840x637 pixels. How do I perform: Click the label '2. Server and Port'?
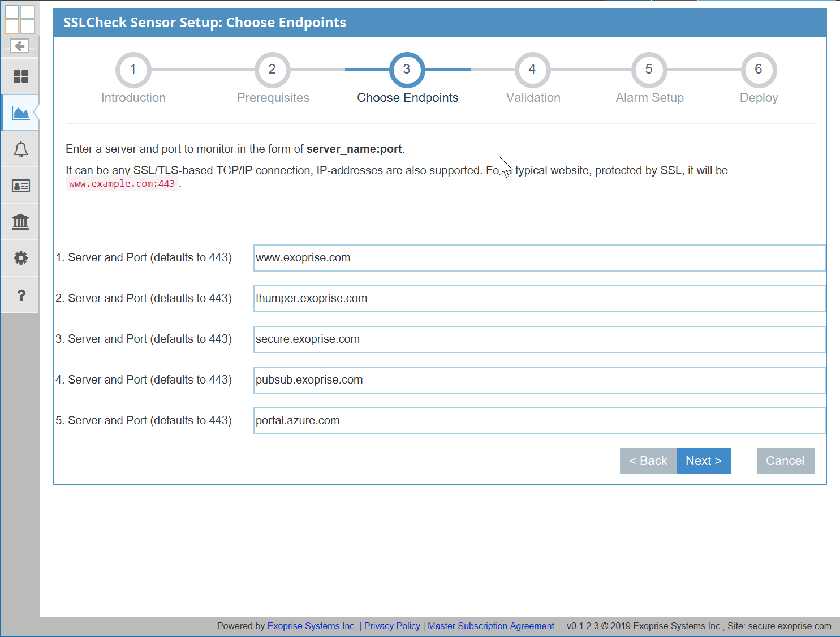144,298
